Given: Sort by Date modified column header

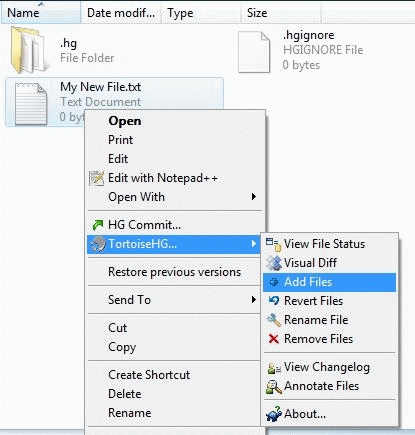Looking at the screenshot, I should [x=121, y=13].
